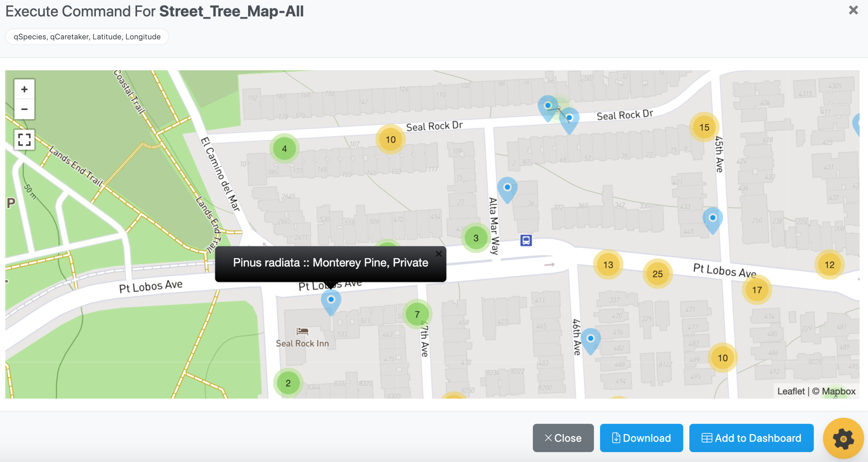
Task: Click the bus stop icon on Alta Mar Way
Action: click(526, 240)
